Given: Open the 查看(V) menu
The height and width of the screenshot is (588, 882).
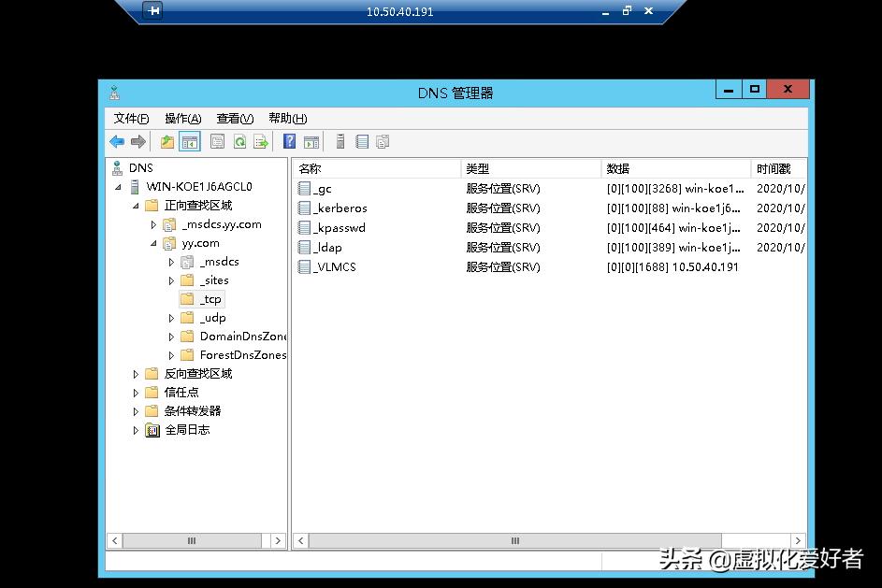Looking at the screenshot, I should point(235,118).
